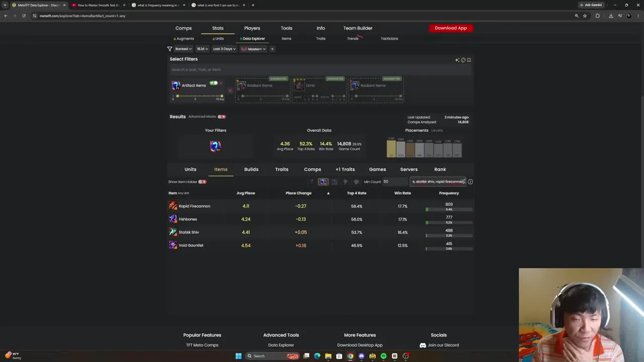
Task: Sort table by Top 4 Rate column
Action: click(x=357, y=193)
